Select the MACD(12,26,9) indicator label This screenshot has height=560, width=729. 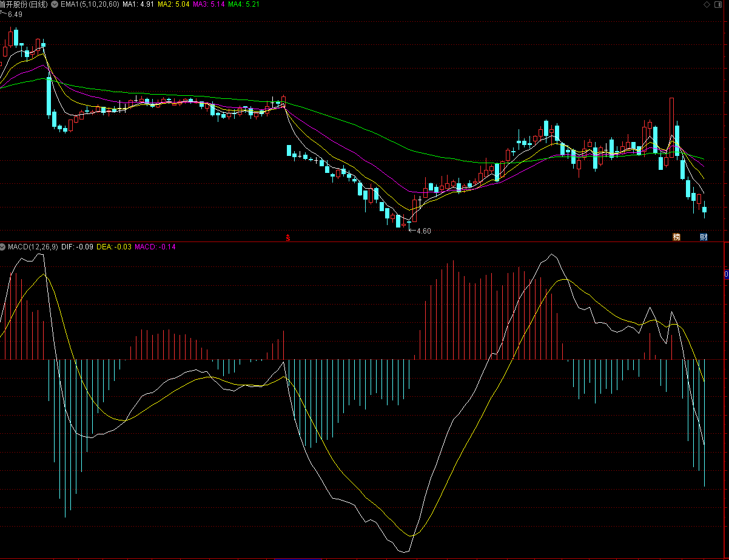[33, 247]
